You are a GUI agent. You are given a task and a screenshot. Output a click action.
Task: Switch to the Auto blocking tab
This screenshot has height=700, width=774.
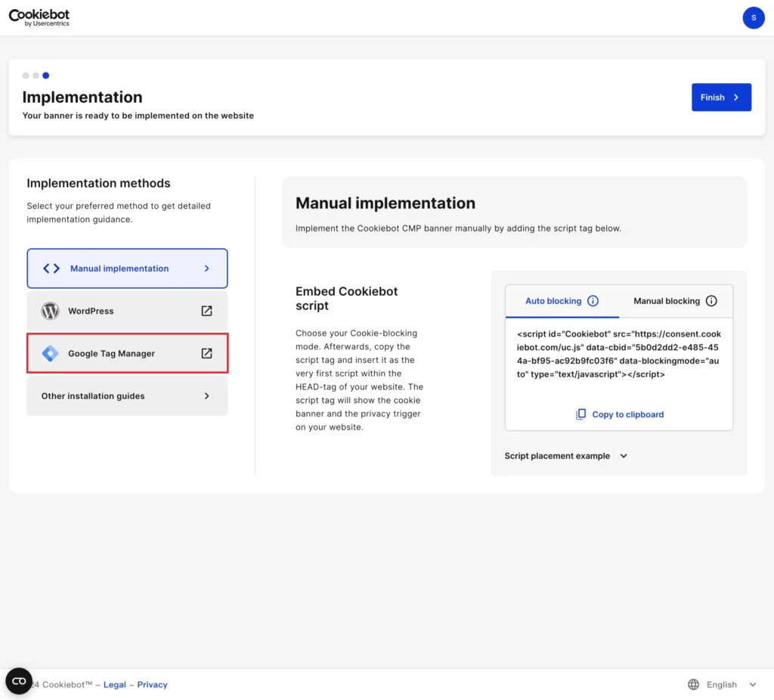coord(553,301)
